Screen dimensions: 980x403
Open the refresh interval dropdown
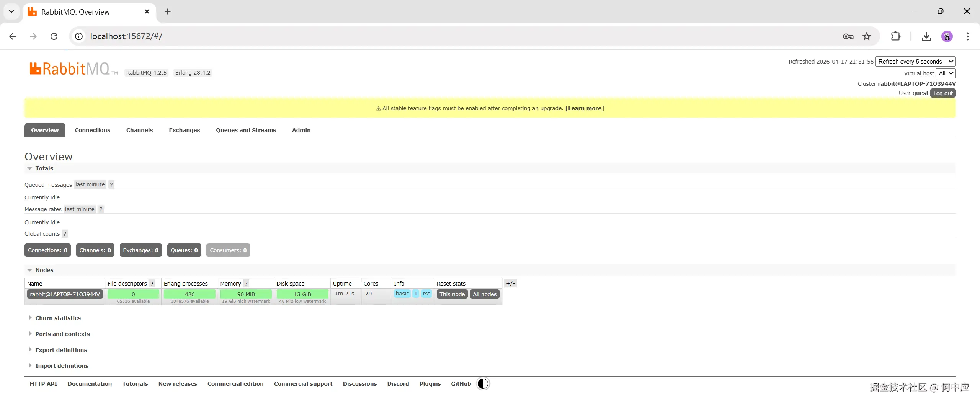click(x=916, y=62)
